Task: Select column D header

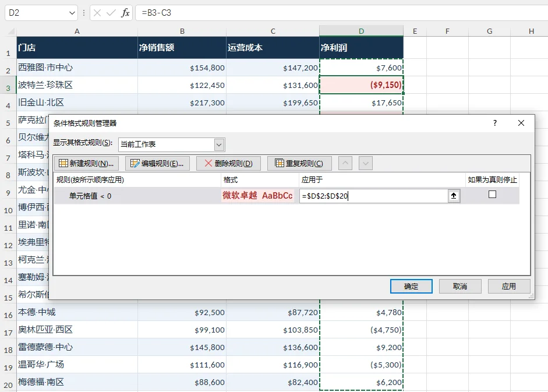Action: [x=362, y=31]
